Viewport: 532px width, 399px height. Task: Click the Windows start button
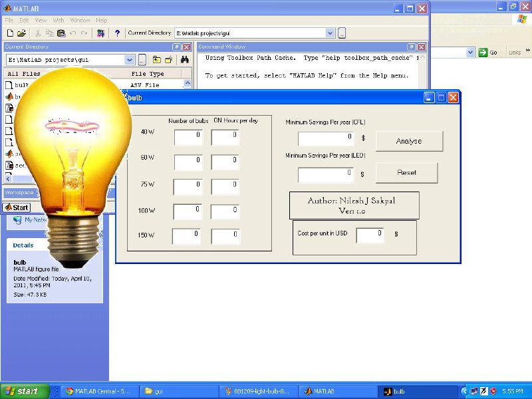tap(25, 391)
